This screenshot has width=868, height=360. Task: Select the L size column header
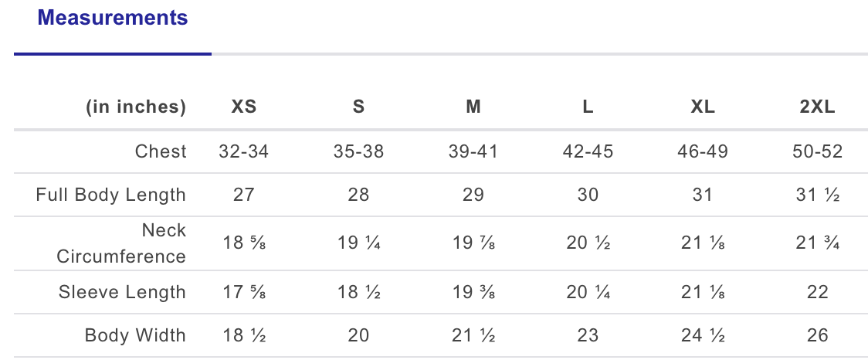click(588, 107)
